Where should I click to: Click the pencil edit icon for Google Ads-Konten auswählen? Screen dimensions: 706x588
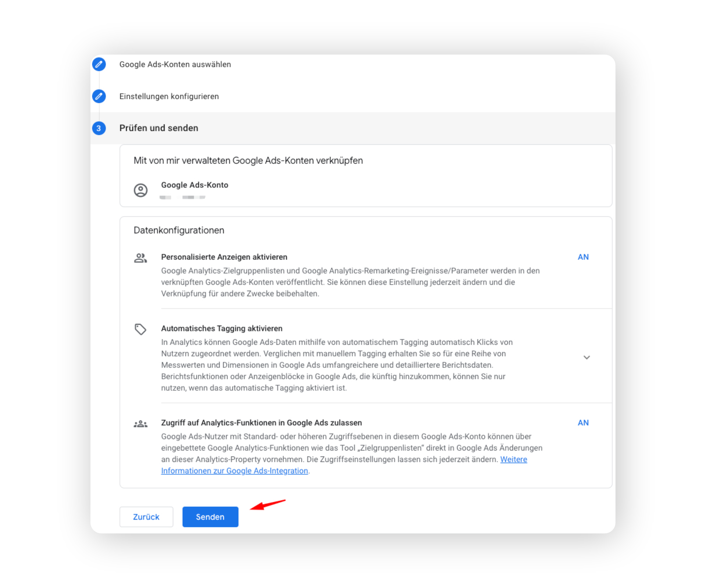99,64
